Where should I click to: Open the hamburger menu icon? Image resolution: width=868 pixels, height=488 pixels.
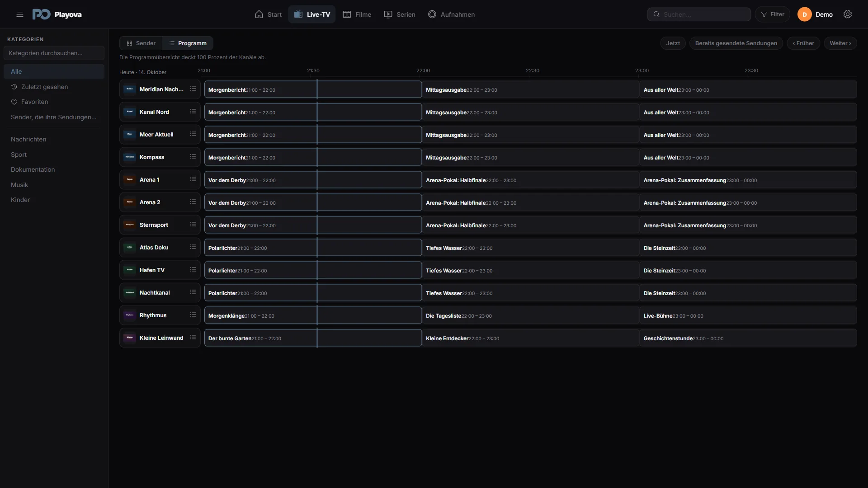coord(20,14)
